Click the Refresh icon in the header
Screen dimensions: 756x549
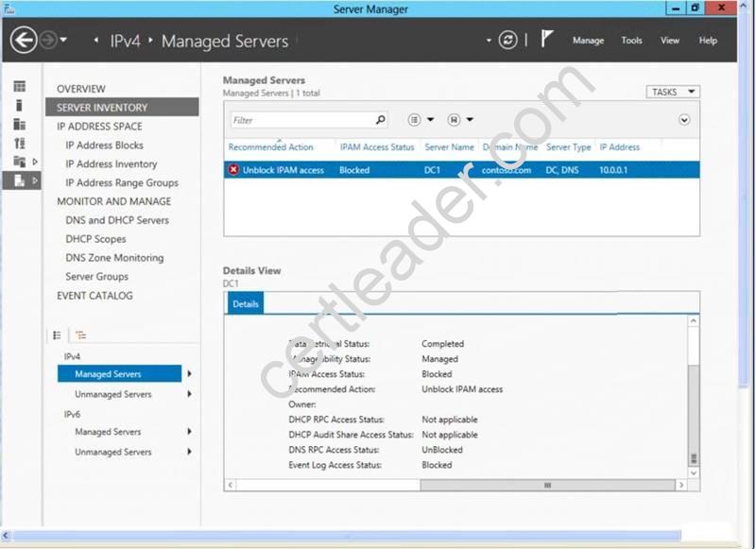(x=508, y=40)
